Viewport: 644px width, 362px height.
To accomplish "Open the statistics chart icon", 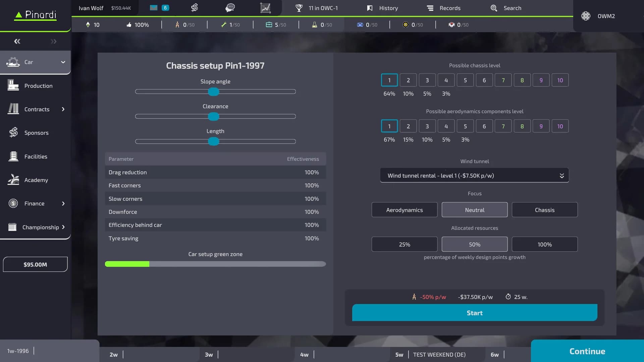I will (265, 8).
